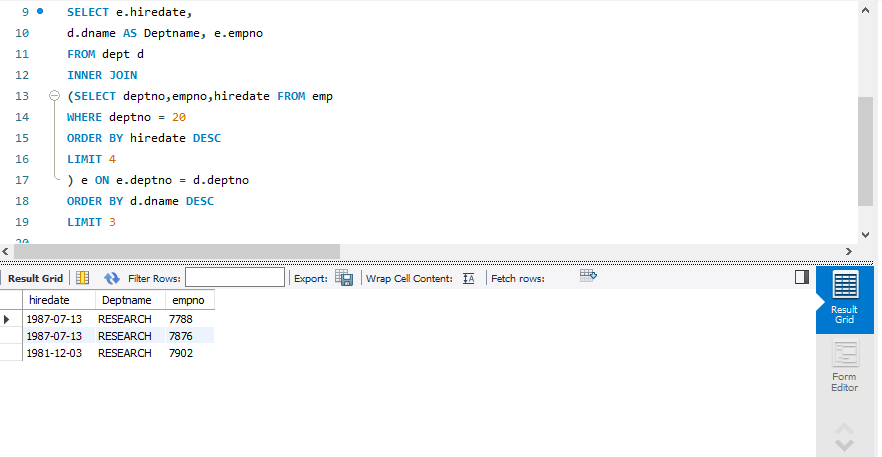Toggle the side panel visibility icon

click(802, 277)
